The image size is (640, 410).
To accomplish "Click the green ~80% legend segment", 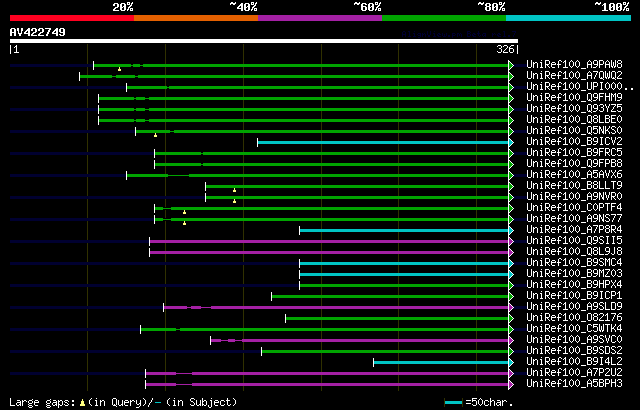I will pos(444,18).
